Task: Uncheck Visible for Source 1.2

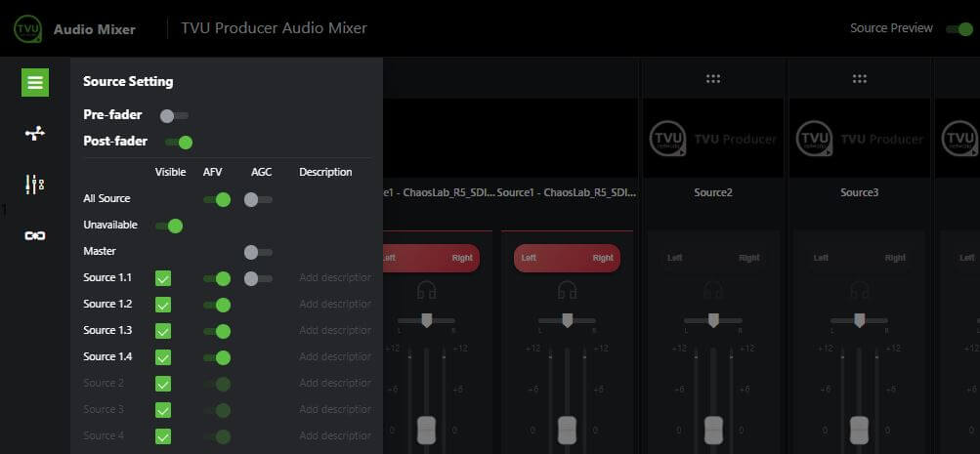Action: (163, 305)
